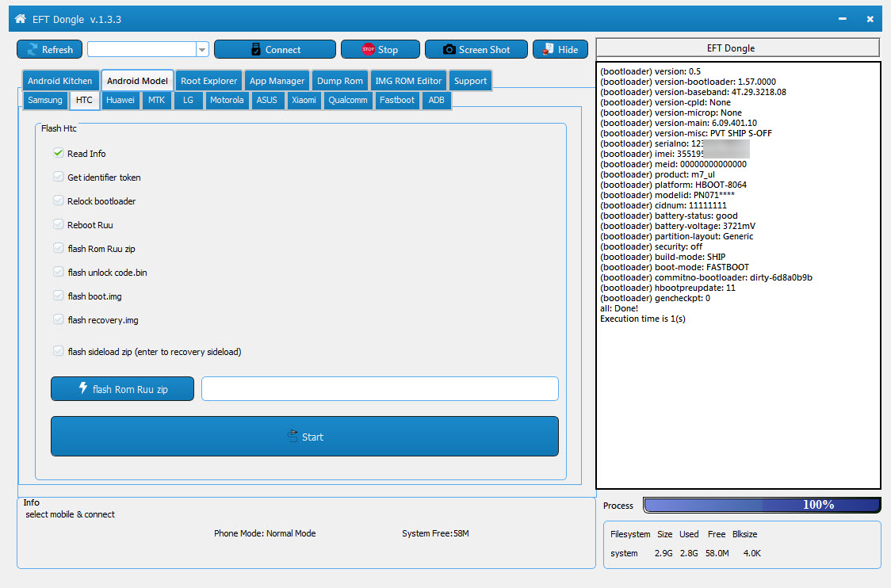Click the Connect button label
The image size is (891, 588).
283,49
